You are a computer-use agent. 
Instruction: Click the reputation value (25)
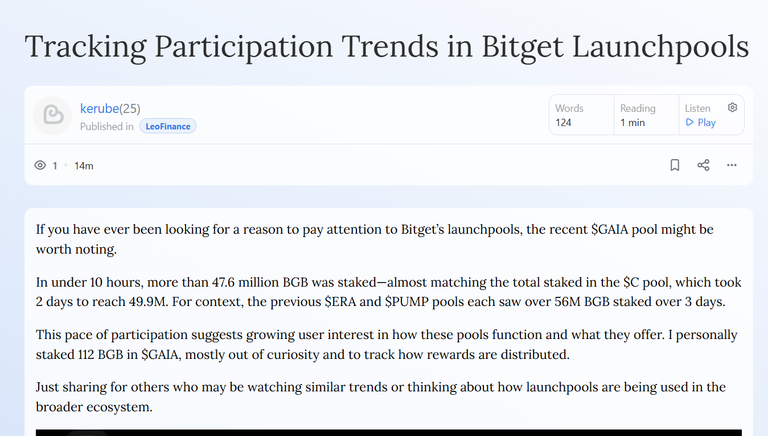click(x=130, y=108)
